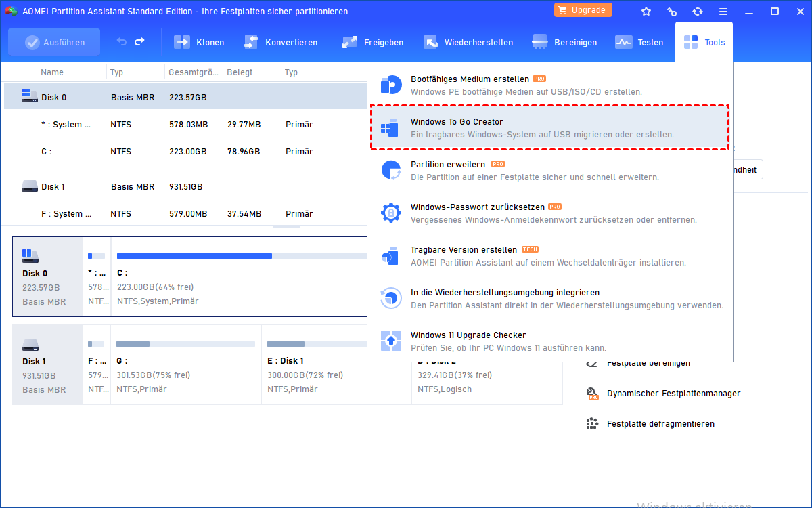Click the password reset gear-lock icon
The image size is (812, 508).
[391, 213]
